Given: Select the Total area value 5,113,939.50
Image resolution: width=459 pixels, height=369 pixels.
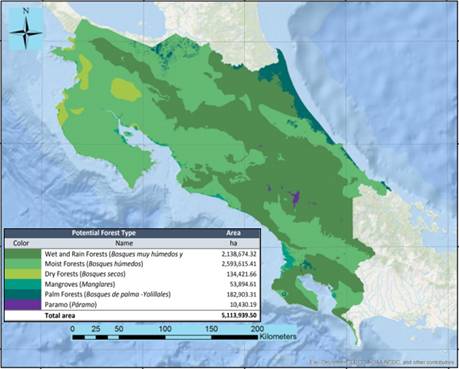Looking at the screenshot, I should 239,316.
